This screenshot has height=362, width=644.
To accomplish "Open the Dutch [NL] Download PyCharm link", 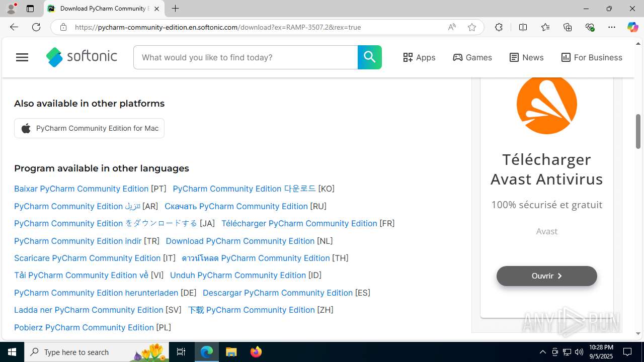I will point(240,241).
